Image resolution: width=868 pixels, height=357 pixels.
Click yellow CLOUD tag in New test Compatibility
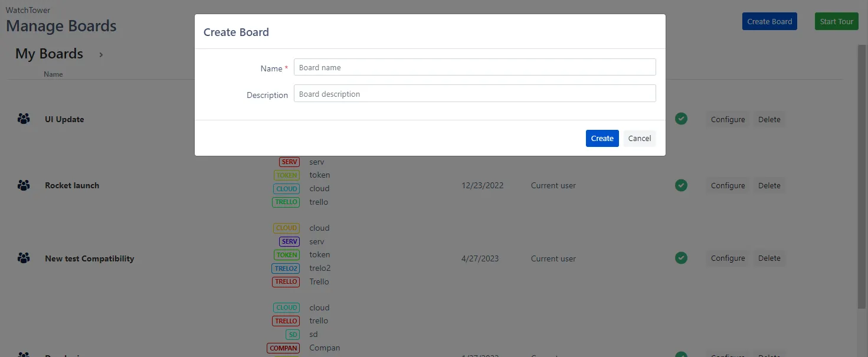[x=287, y=228]
